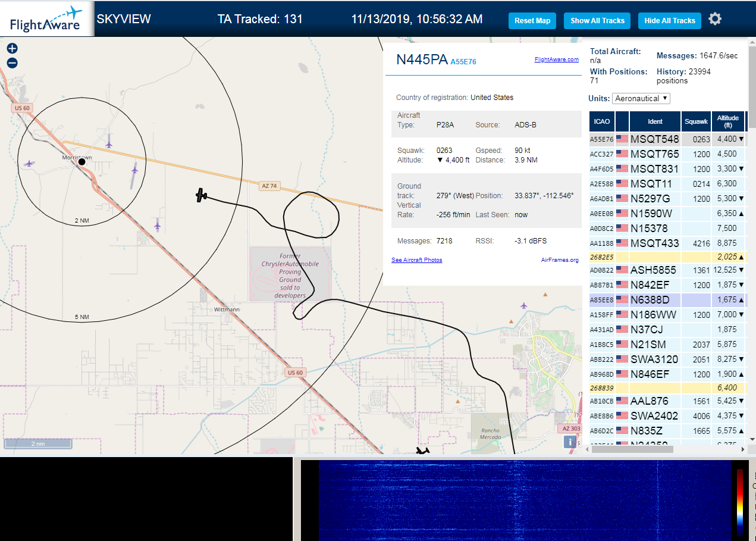Image resolution: width=756 pixels, height=541 pixels.
Task: Open the AirFrames.org link
Action: (x=560, y=260)
